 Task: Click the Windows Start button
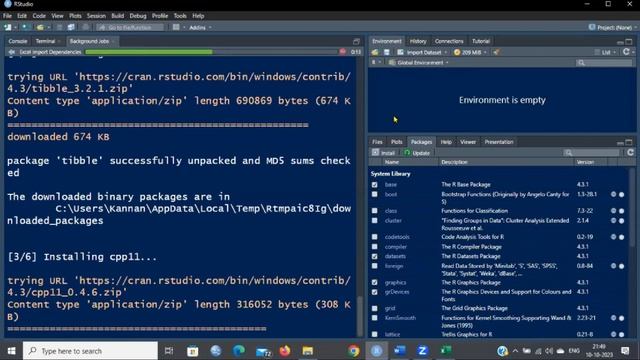click(x=11, y=351)
